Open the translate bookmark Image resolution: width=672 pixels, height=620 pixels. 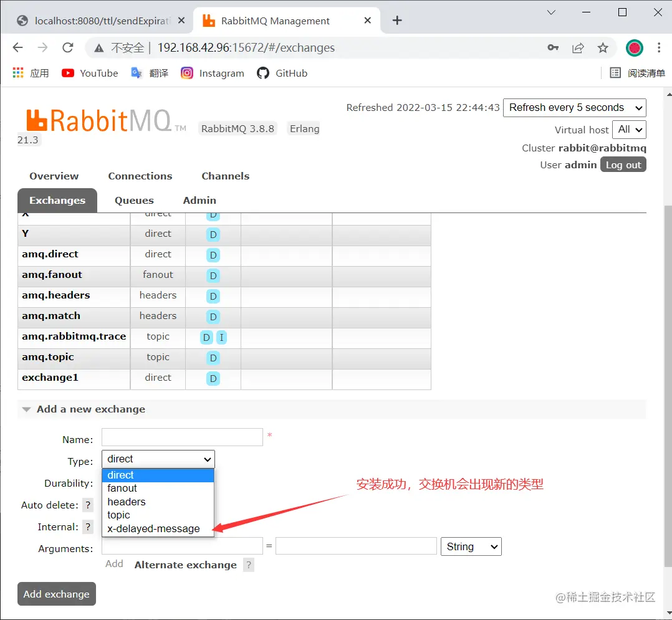tap(150, 74)
